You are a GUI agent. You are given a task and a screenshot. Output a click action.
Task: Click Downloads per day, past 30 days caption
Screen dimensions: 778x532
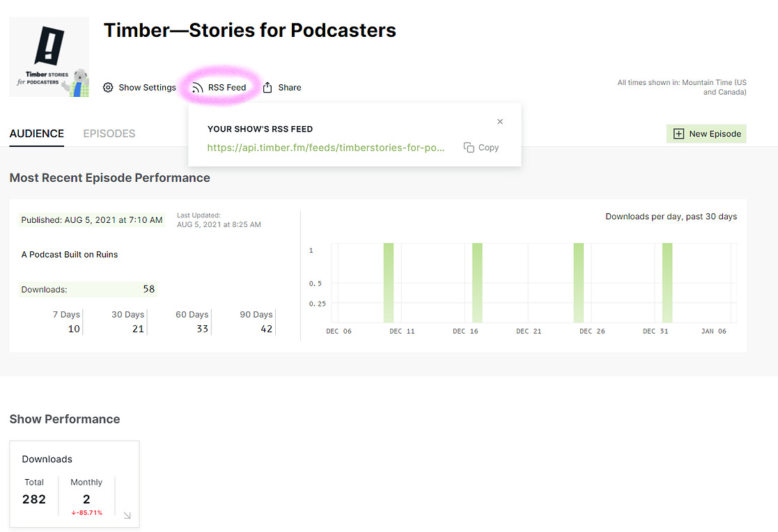coord(671,217)
